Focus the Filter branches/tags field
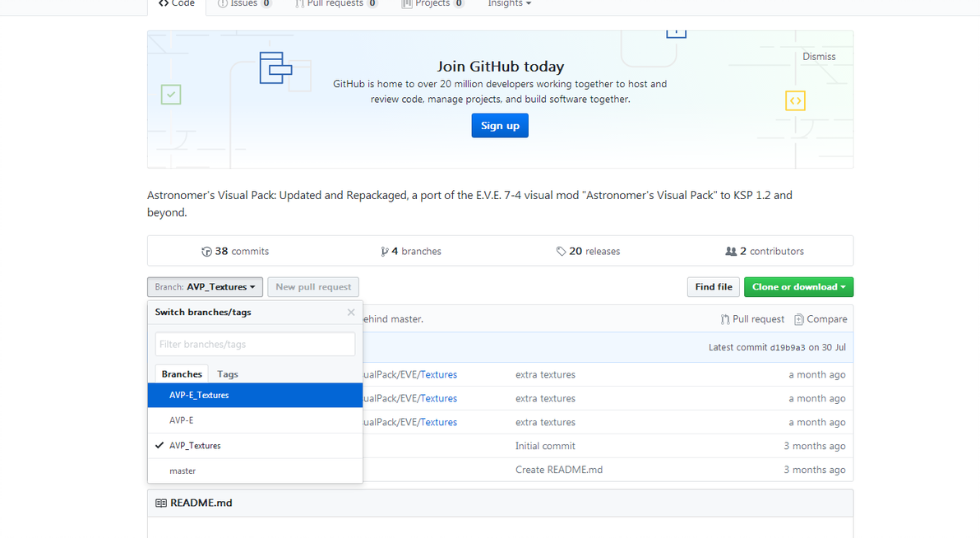This screenshot has width=980, height=538. 255,344
